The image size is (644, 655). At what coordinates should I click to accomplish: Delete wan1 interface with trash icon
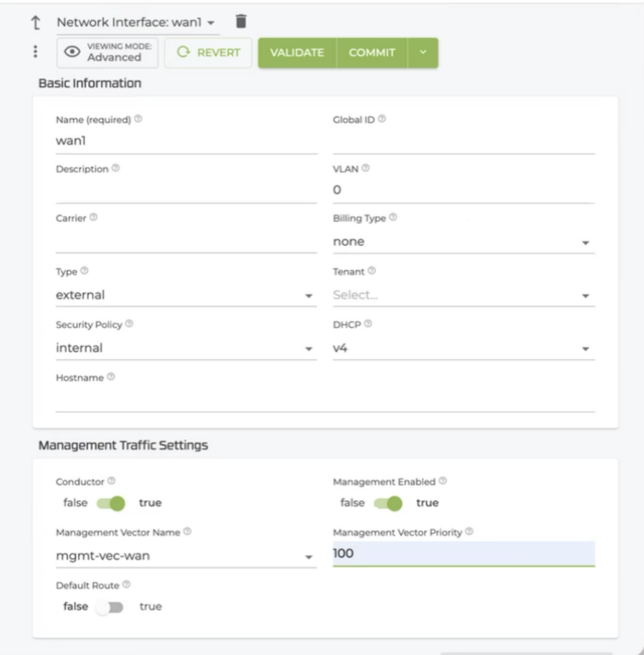pyautogui.click(x=241, y=21)
